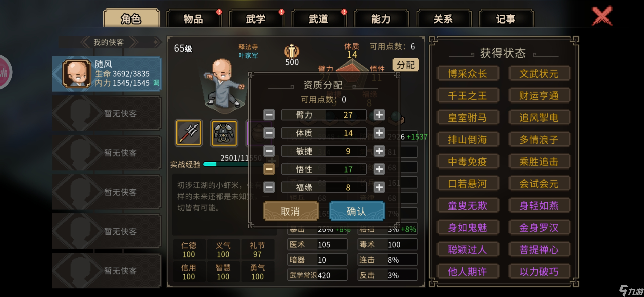Close the panel with red X
Image resolution: width=644 pixels, height=297 pixels.
602,16
